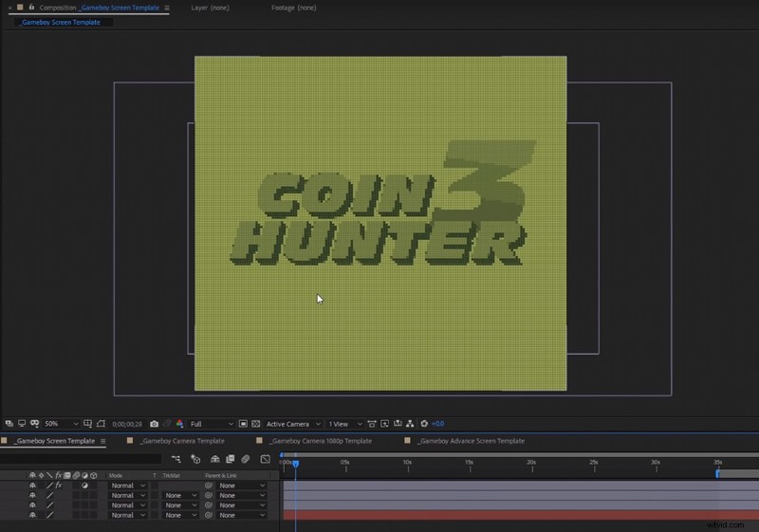The height and width of the screenshot is (532, 759).
Task: Toggle quality switch on the bottom red layer
Action: (x=49, y=515)
